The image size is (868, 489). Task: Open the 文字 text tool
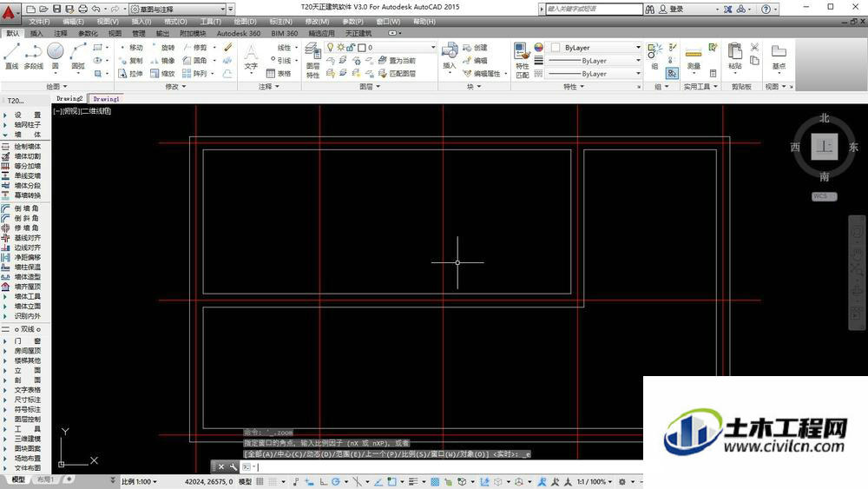click(251, 57)
